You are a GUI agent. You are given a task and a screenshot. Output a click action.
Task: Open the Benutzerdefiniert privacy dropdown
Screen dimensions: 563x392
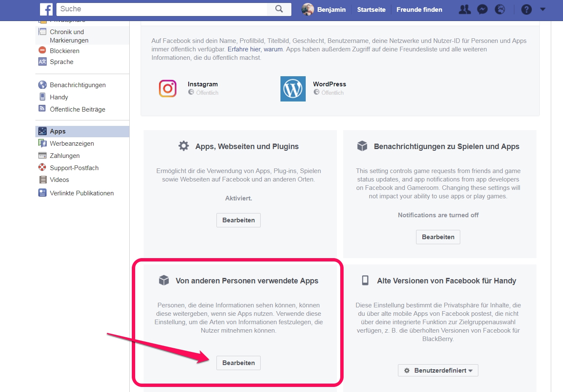click(438, 371)
